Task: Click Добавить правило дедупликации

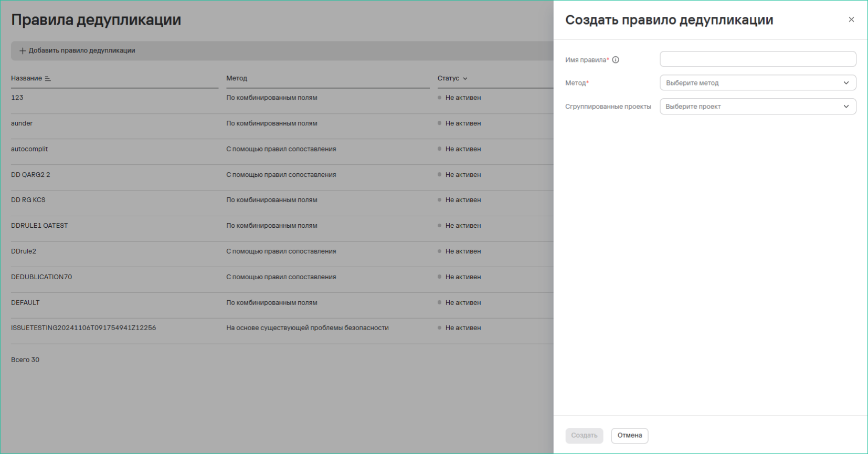Action: (x=81, y=51)
